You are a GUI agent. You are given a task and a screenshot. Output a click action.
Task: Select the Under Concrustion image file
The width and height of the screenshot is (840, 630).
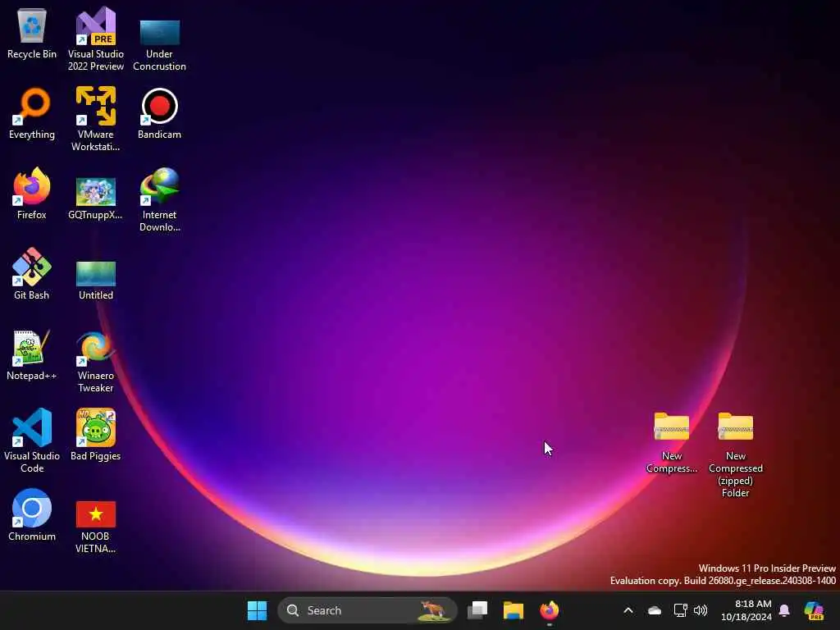tap(160, 44)
